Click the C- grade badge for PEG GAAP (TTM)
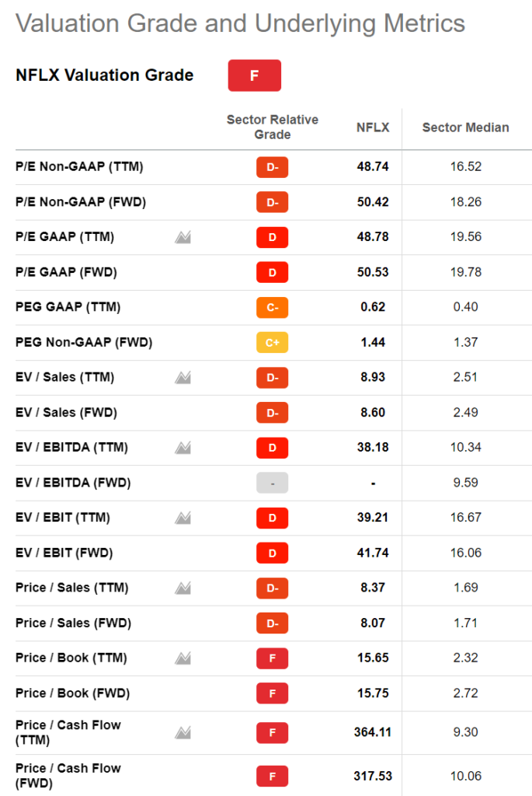This screenshot has height=796, width=532. tap(273, 308)
